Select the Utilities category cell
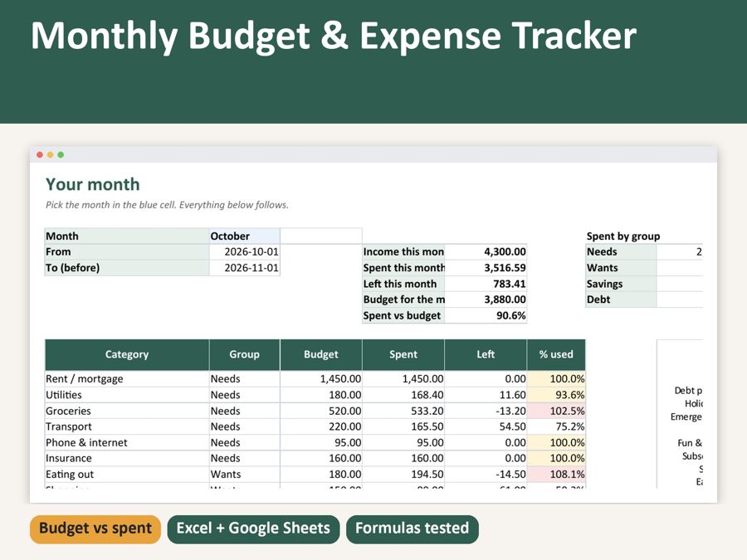The width and height of the screenshot is (747, 560). [127, 395]
